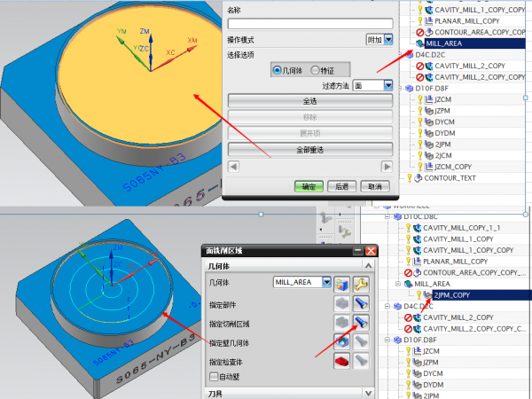Collapse the lower D4C.D2C tree node
The height and width of the screenshot is (399, 532).
click(x=387, y=307)
